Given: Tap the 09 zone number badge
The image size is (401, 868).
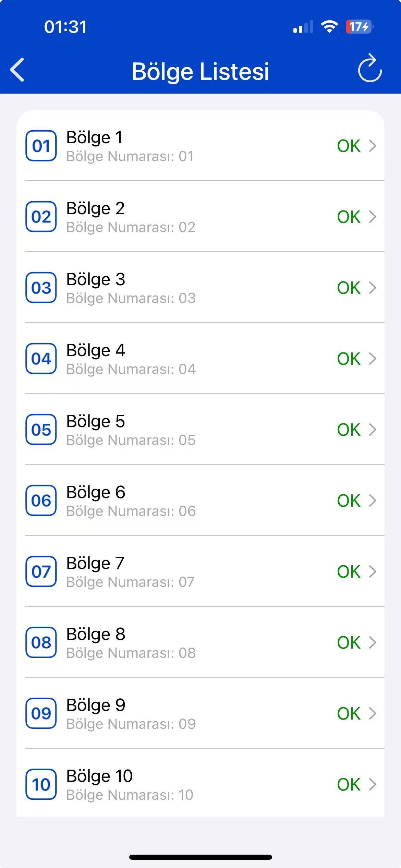Looking at the screenshot, I should pos(41,713).
